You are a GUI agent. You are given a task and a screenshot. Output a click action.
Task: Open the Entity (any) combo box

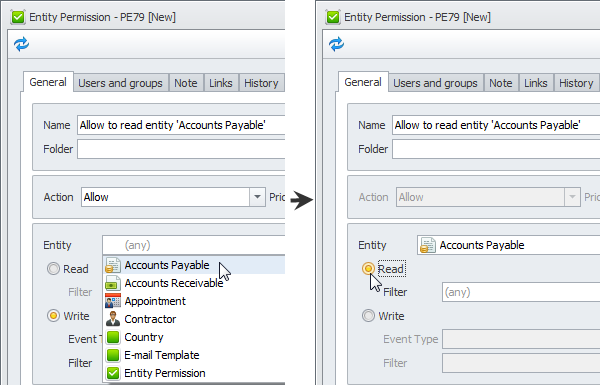pos(194,245)
